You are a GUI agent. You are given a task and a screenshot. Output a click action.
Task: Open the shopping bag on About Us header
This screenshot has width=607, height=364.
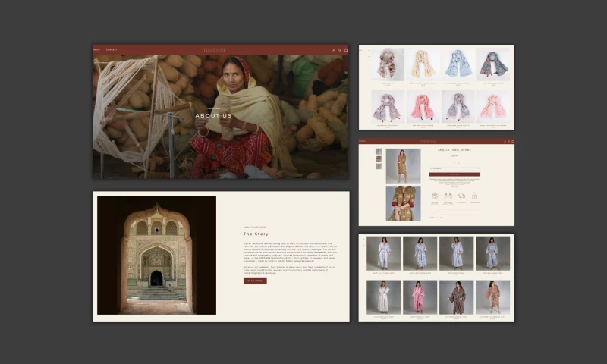(x=346, y=50)
